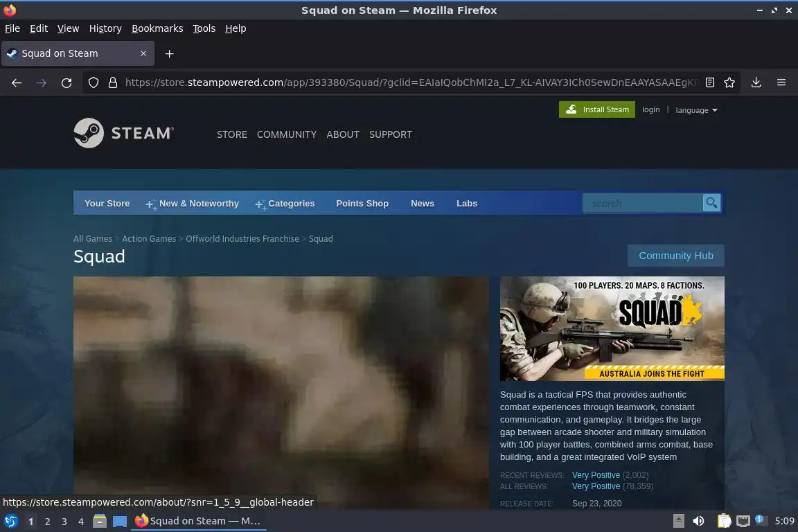
Task: Open the File menu
Action: tap(12, 28)
